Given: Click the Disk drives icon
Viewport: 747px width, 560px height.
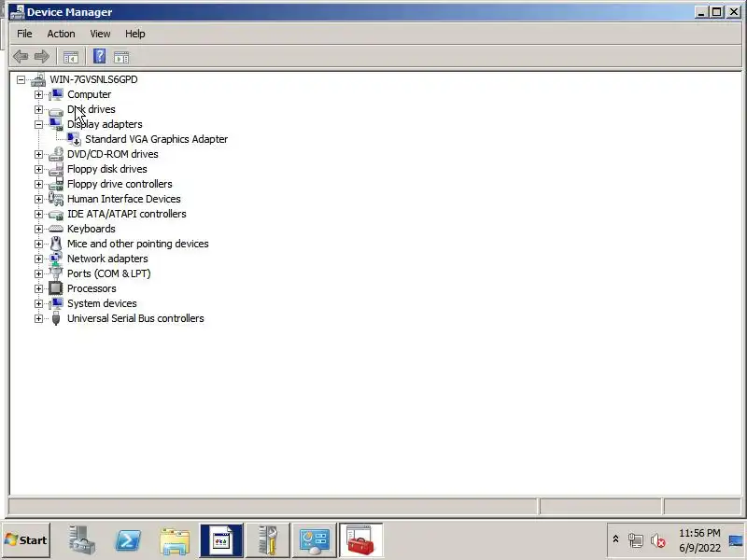Looking at the screenshot, I should pyautogui.click(x=56, y=111).
